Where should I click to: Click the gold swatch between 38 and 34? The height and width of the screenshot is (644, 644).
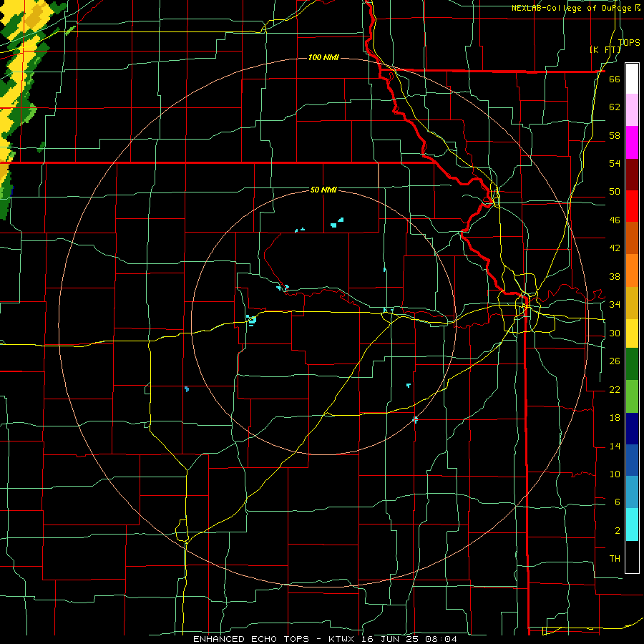tap(632, 303)
